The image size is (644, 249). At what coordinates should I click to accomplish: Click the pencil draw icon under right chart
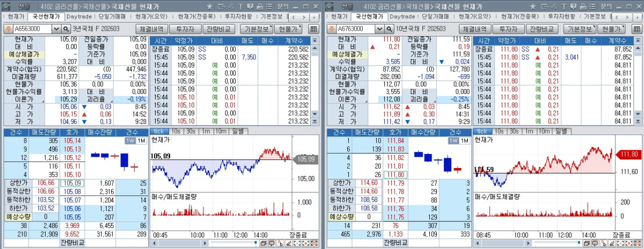[x=611, y=243]
